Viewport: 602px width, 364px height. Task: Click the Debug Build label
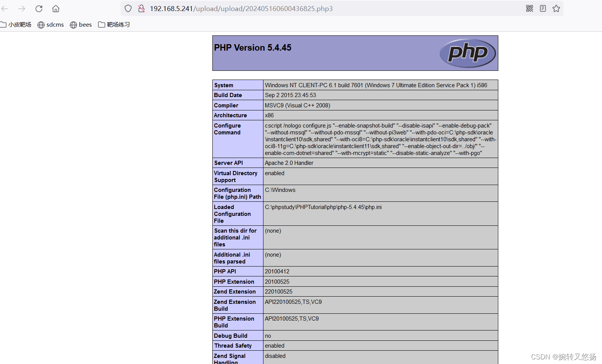coord(231,336)
